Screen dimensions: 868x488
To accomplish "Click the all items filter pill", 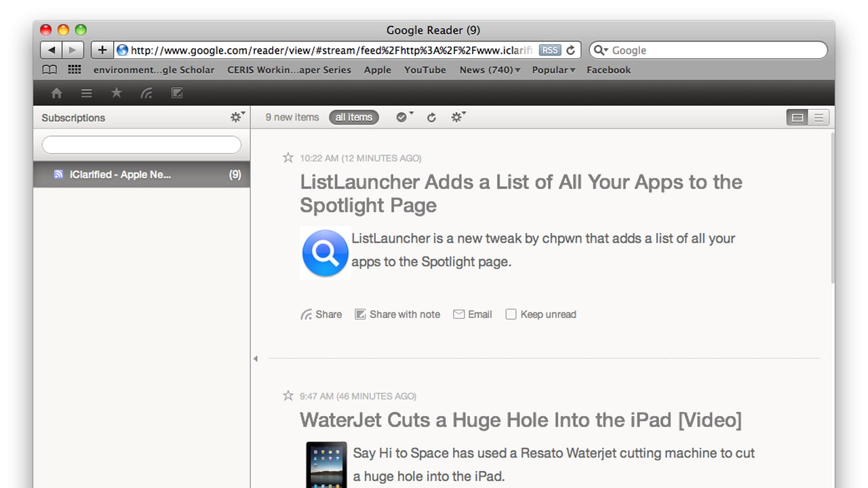I will (x=354, y=117).
